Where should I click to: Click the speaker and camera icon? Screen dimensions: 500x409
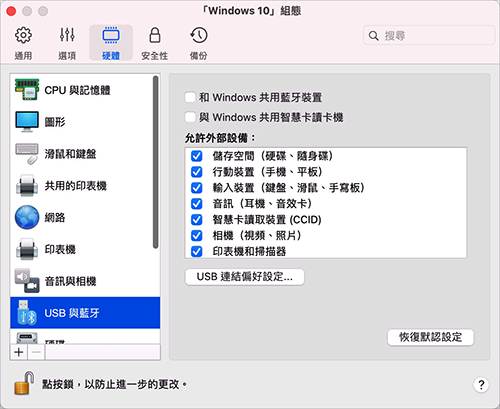tap(27, 281)
